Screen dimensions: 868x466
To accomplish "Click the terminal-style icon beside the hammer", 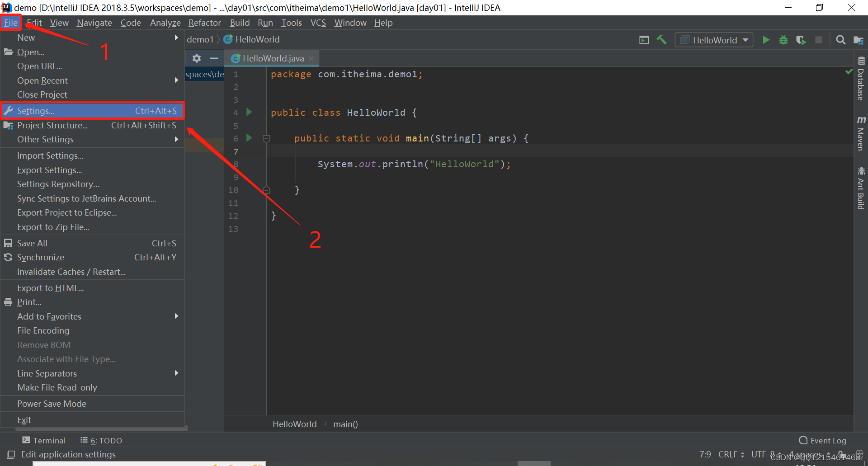I will (x=644, y=40).
